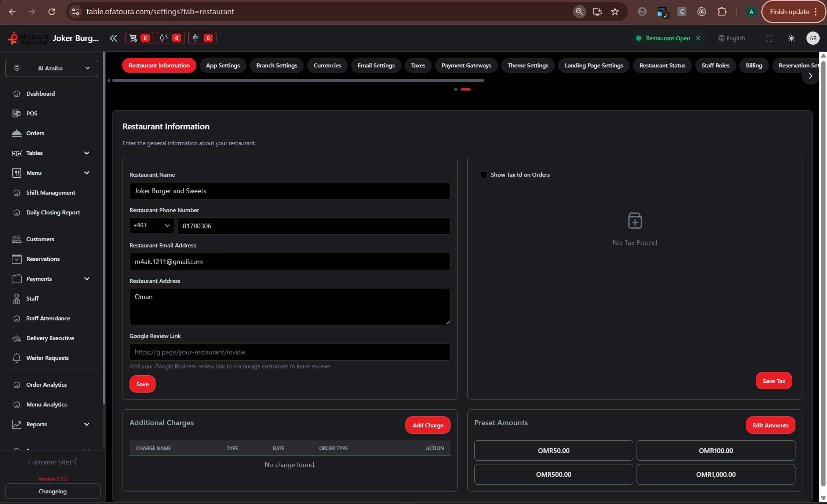Click the Delivery Executive sidebar icon
Viewport: 827px width, 504px height.
click(17, 338)
